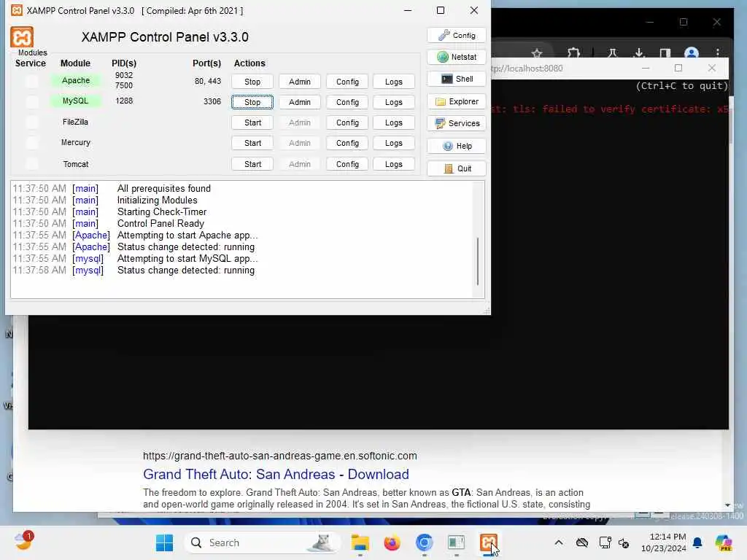Open Chrome three-dot menu
This screenshot has height=560, width=747.
[718, 52]
